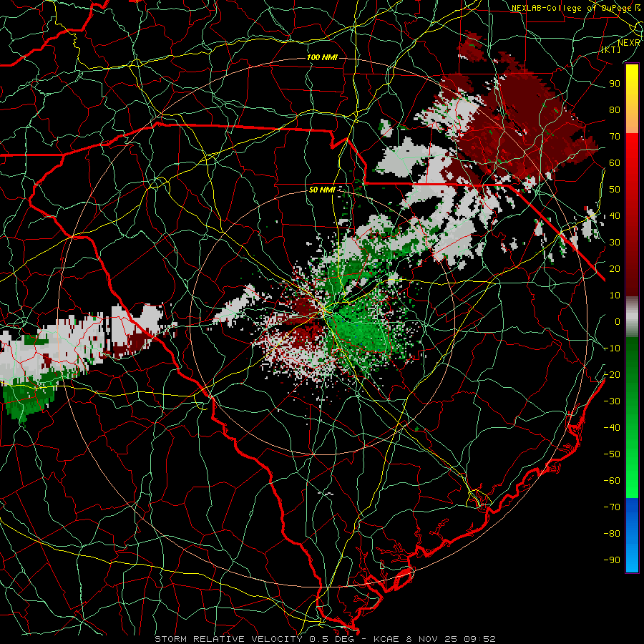Image resolution: width=644 pixels, height=644 pixels.
Task: Click the 90 value on velocity scale
Action: pyautogui.click(x=615, y=84)
